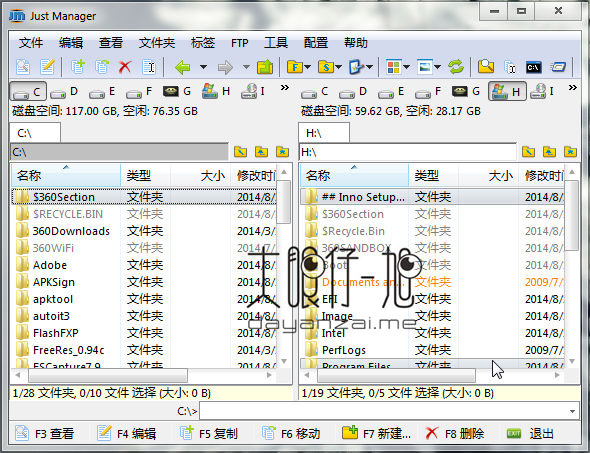This screenshot has height=453, width=590.
Task: Open forward history dropdown arrow
Action: [246, 67]
